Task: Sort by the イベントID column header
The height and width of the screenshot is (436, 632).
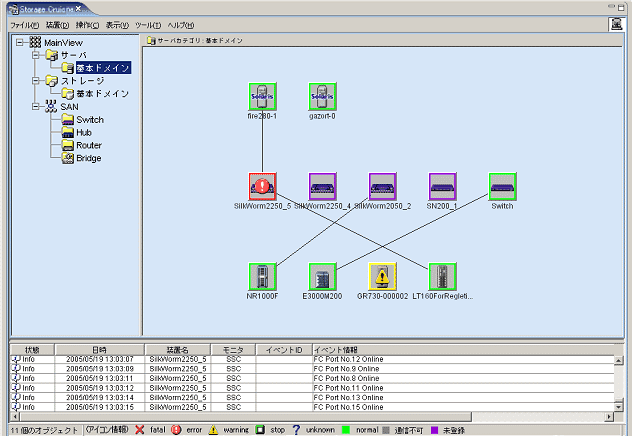Action: (284, 350)
